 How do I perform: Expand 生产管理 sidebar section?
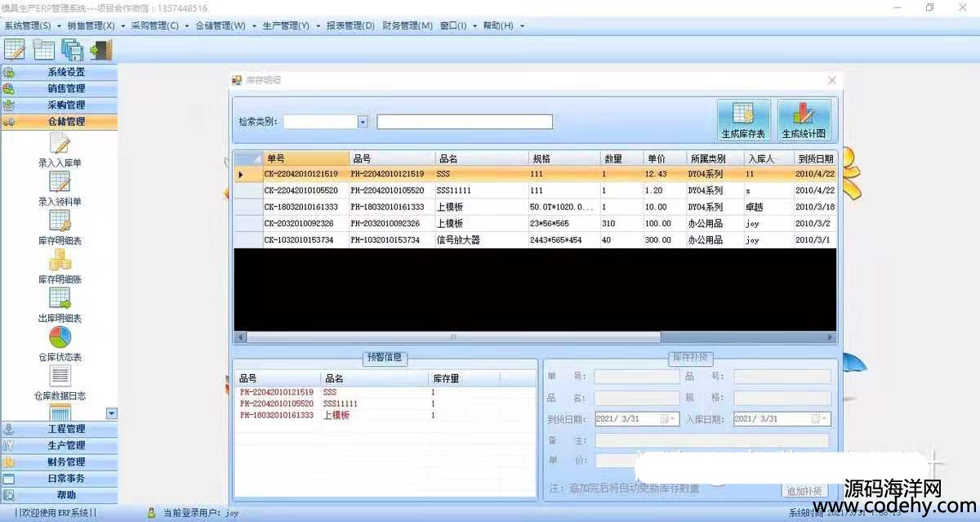coord(59,445)
